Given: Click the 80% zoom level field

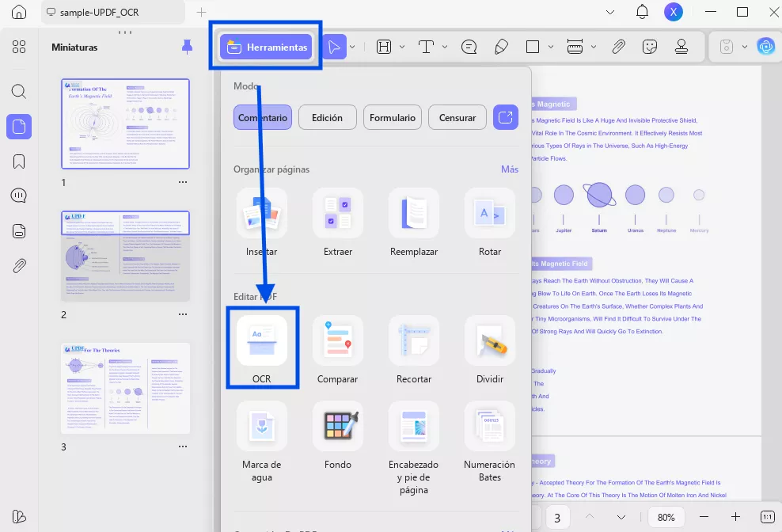Looking at the screenshot, I should coord(666,518).
